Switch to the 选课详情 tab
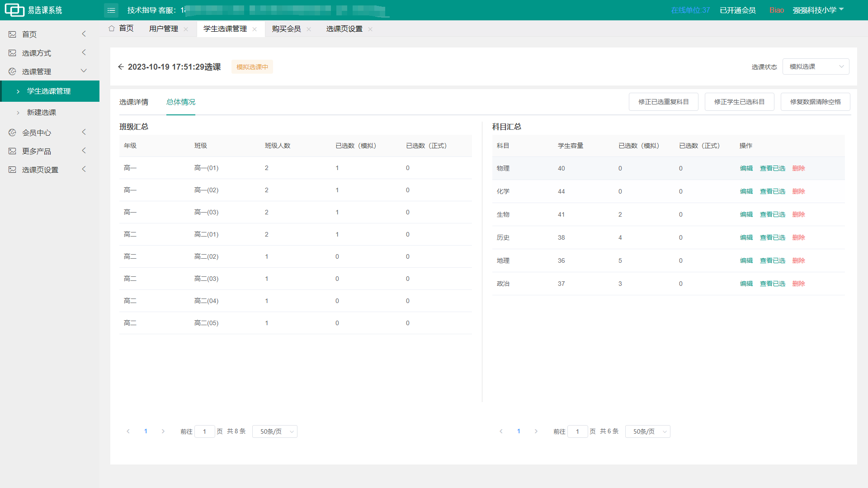Image resolution: width=868 pixels, height=488 pixels. coord(134,102)
